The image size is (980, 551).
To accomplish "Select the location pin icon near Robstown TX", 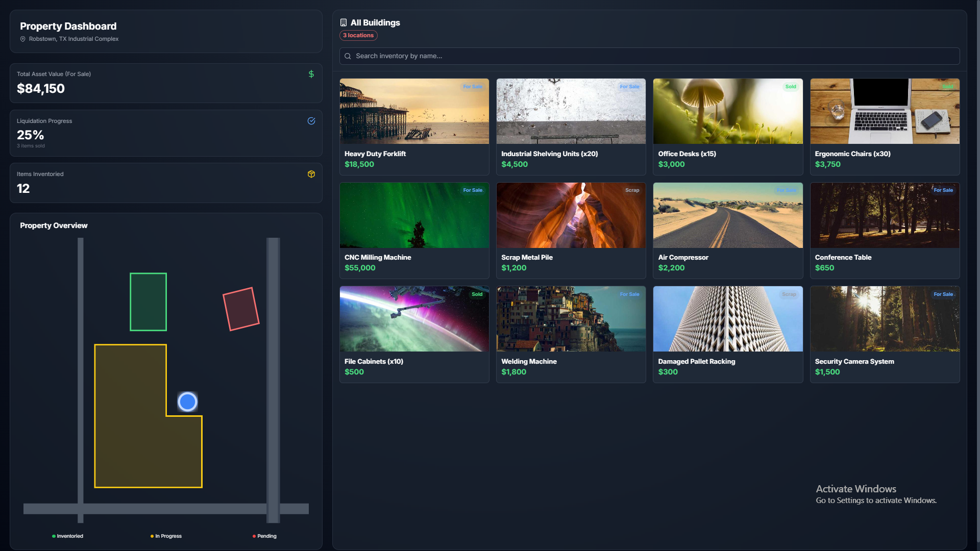I will click(x=22, y=38).
